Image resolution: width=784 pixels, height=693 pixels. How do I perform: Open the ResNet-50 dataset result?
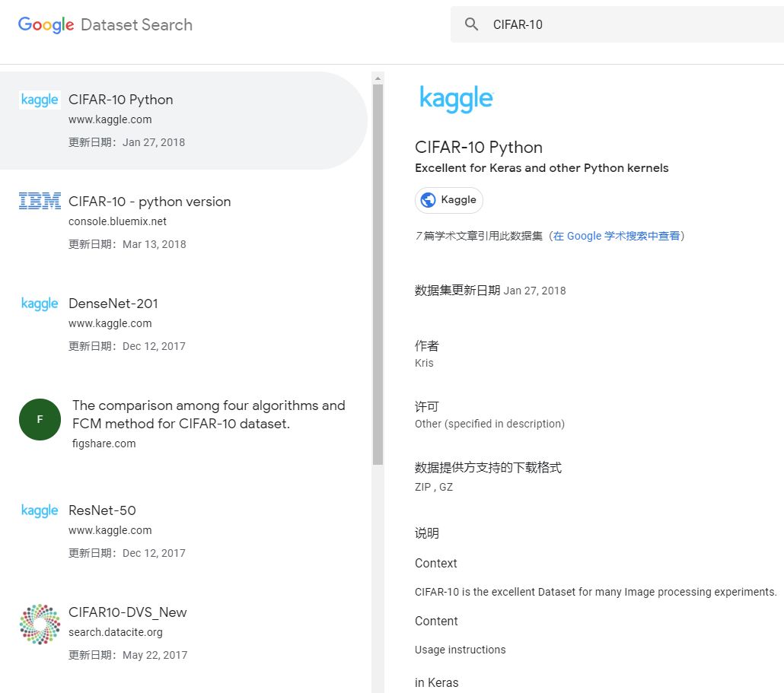102,510
